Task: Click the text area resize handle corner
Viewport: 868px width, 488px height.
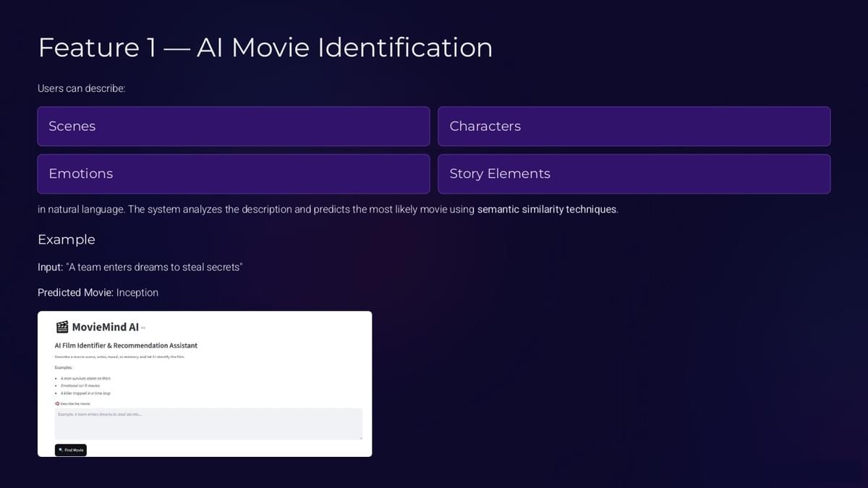Action: [360, 437]
